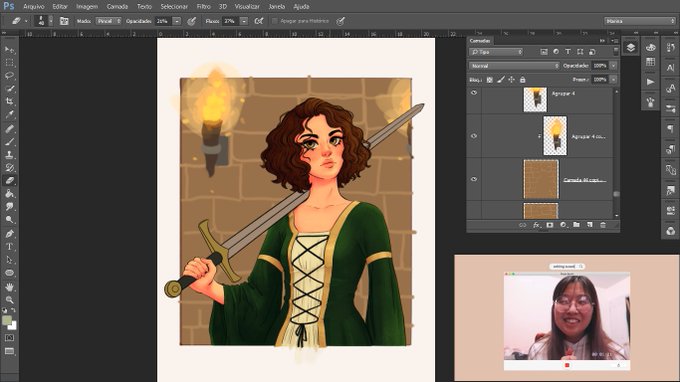Screen dimensions: 680x382
Task: Toggle pixel layer filter
Action: point(544,52)
